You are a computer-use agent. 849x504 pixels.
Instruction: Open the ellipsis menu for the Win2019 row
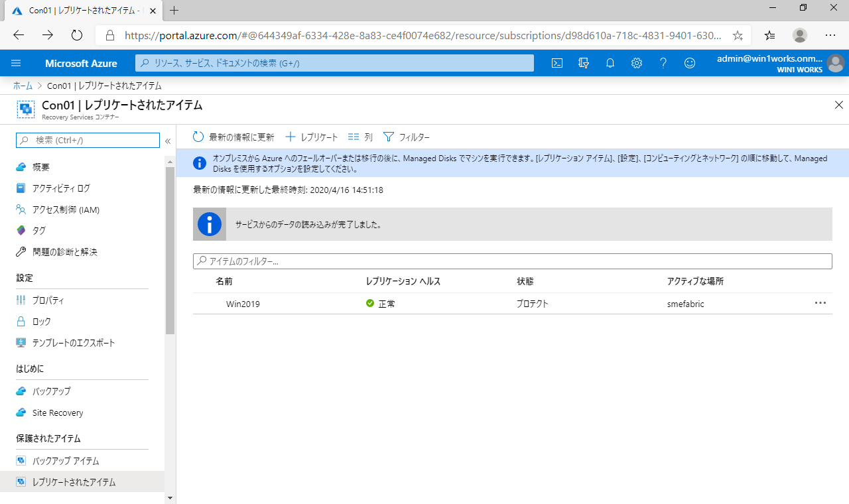820,303
